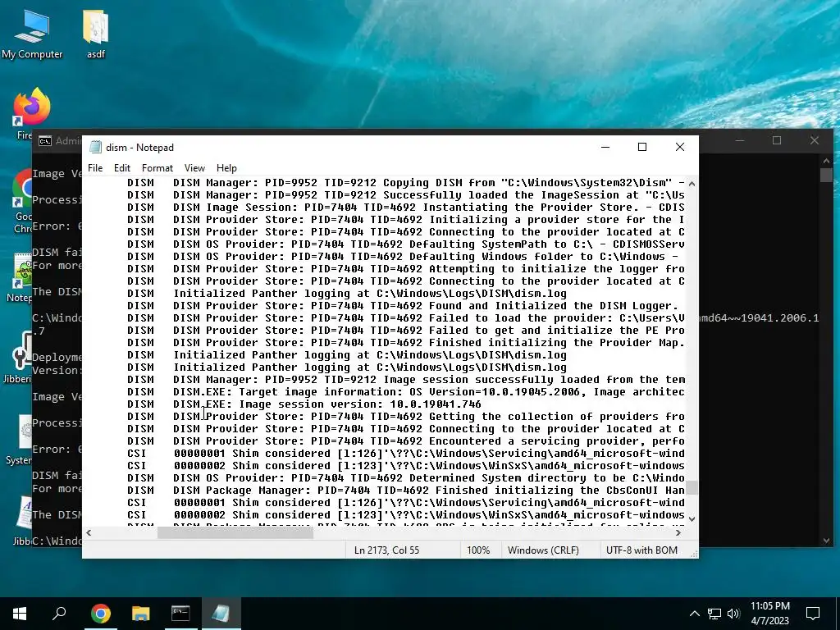Click line 'Copying DISM from C:\Windows\System32\Dism'
840x630 pixels.
click(x=428, y=182)
